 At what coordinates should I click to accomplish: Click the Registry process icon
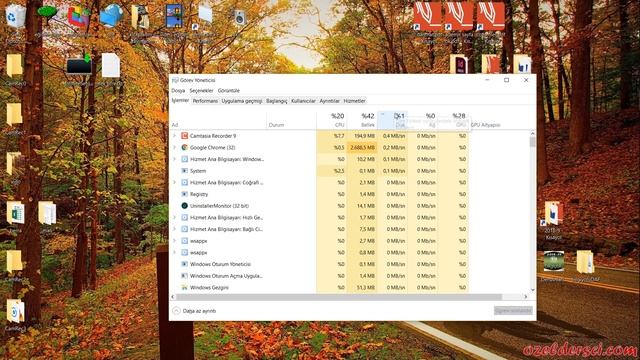(x=184, y=194)
